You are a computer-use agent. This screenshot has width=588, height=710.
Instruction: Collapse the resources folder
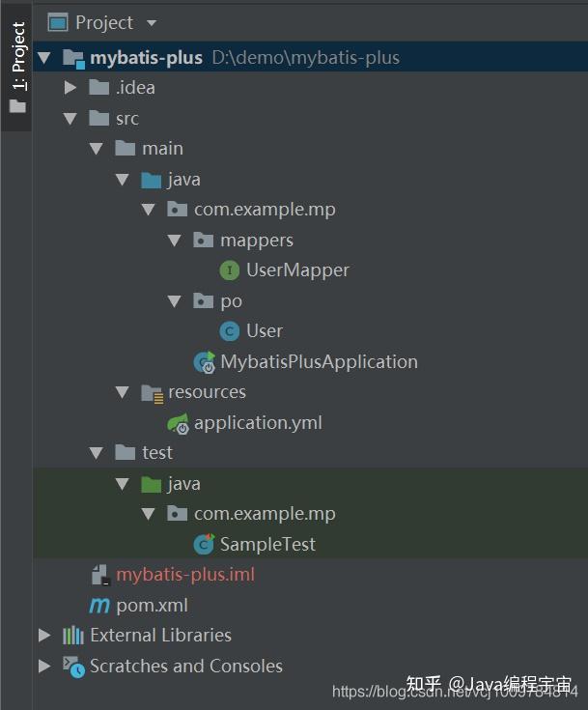point(123,392)
